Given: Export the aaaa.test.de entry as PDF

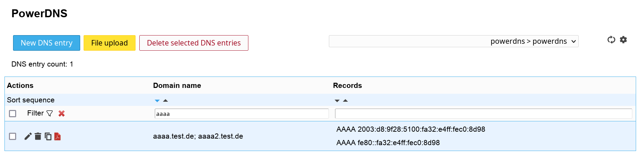Looking at the screenshot, I should click(57, 137).
